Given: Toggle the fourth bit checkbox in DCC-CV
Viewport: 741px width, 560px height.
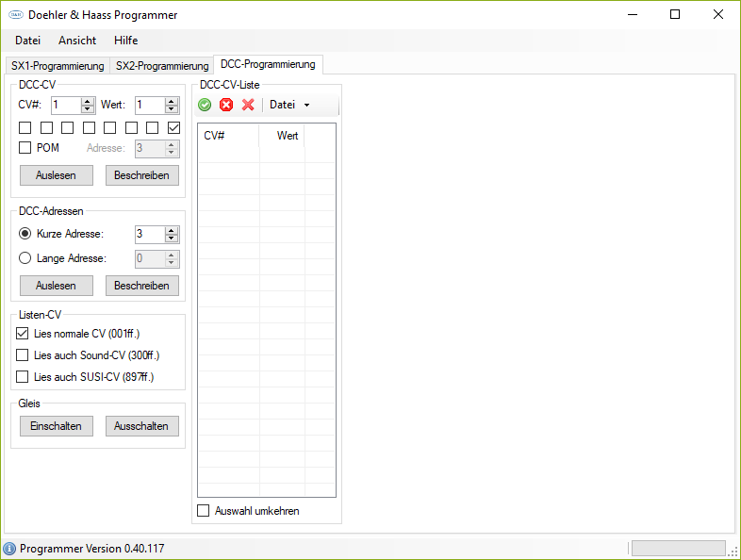Looking at the screenshot, I should (x=89, y=127).
